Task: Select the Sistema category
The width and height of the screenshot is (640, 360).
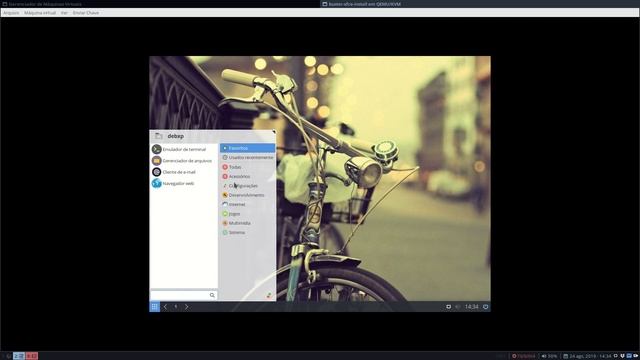Action: point(247,233)
